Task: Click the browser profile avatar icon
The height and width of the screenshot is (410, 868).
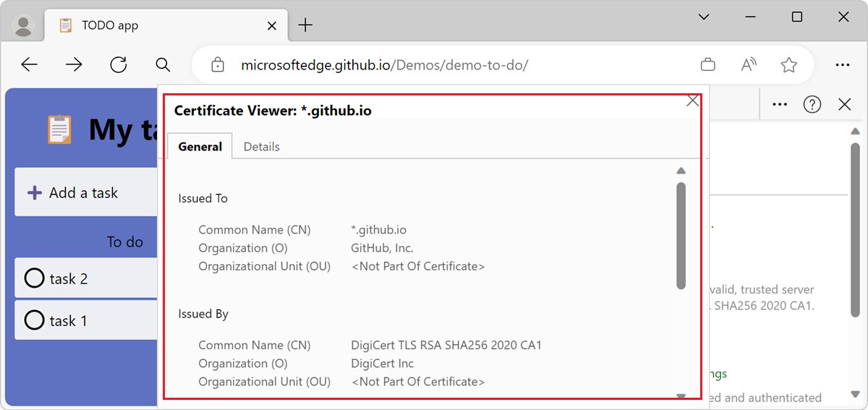Action: (x=24, y=26)
